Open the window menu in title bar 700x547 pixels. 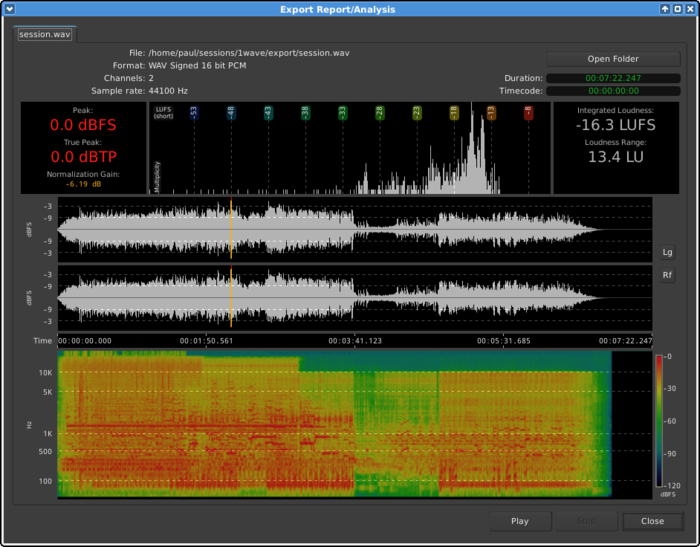click(9, 9)
